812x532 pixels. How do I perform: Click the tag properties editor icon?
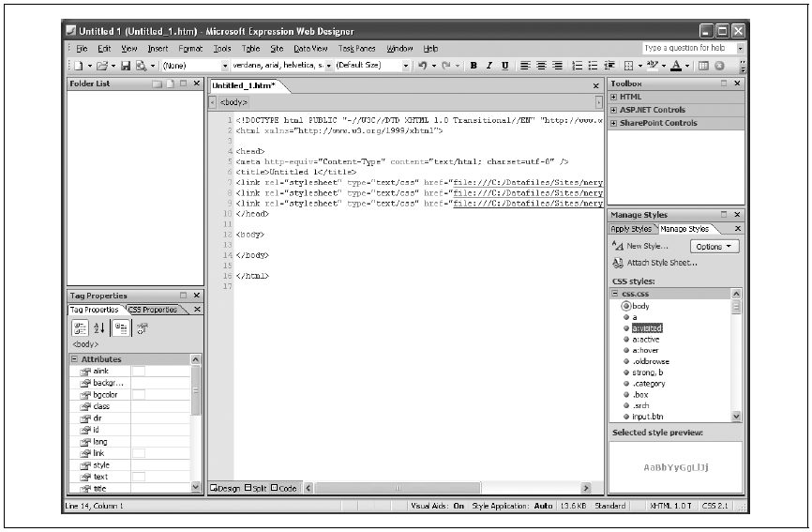pos(143,327)
